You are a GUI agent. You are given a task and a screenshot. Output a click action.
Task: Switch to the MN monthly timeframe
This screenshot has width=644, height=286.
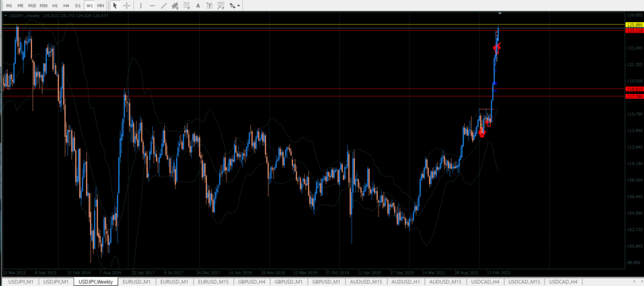[x=101, y=5]
